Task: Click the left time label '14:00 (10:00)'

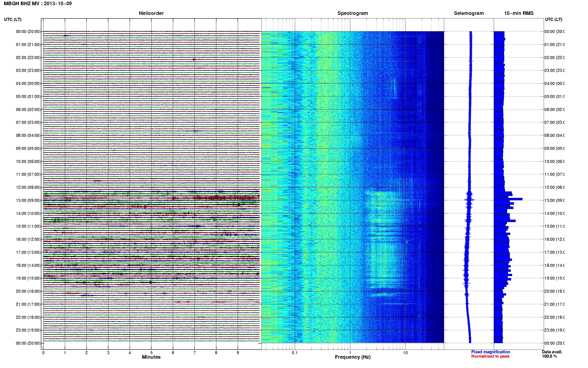Action: 28,213
